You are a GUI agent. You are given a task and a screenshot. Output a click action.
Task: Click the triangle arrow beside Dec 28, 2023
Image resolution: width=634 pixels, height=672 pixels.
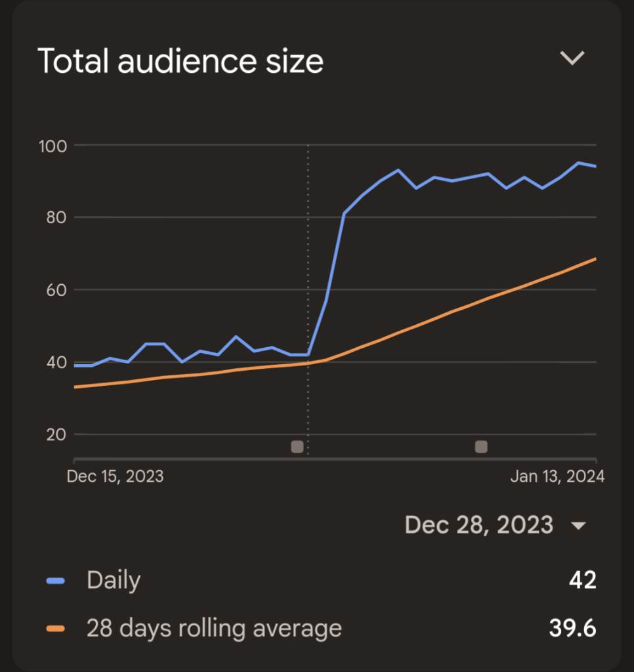[x=579, y=526]
